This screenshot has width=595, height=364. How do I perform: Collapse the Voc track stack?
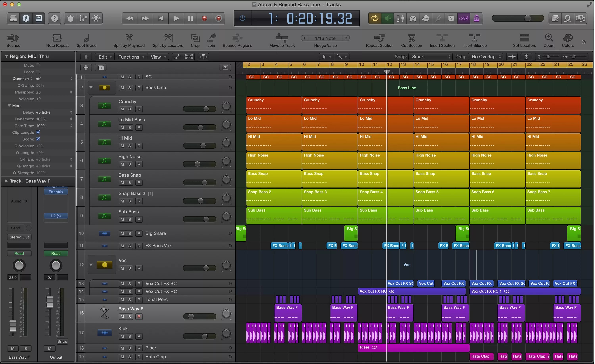click(x=91, y=265)
